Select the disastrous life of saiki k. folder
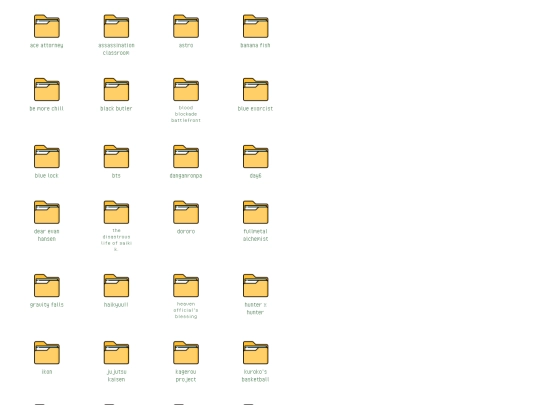The image size is (540, 405). [116, 212]
